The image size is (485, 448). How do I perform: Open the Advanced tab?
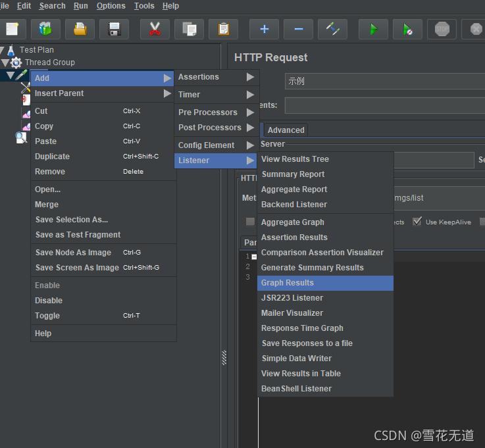click(286, 130)
